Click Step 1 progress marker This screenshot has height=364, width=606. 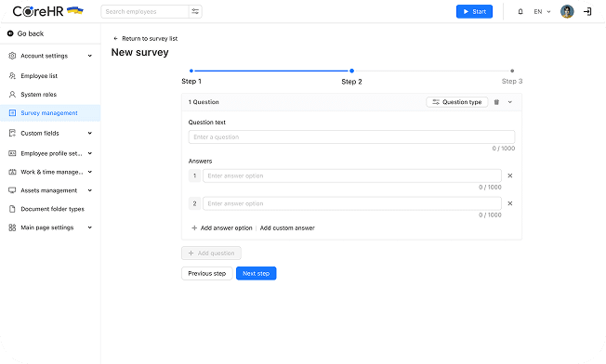[x=191, y=71]
